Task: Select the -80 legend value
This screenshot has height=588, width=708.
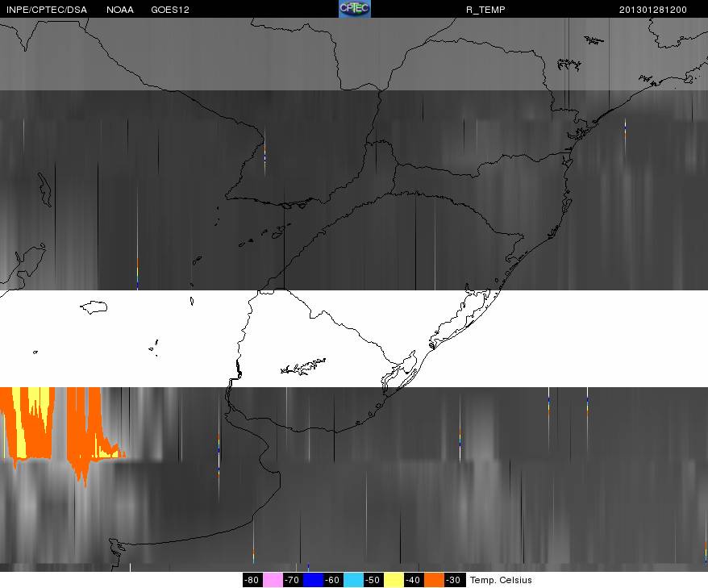Action: pos(252,580)
